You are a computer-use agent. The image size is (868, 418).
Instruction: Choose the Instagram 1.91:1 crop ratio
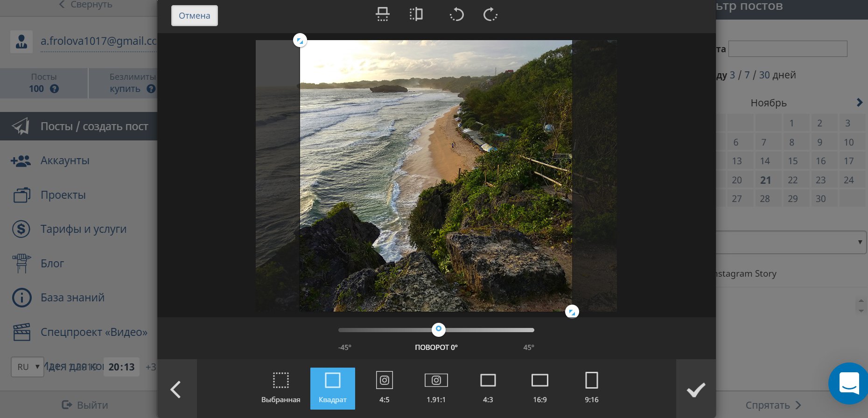[436, 388]
